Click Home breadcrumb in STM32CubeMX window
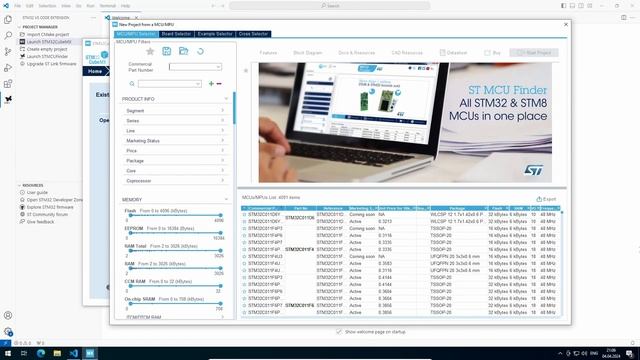640x360 pixels. pos(95,71)
